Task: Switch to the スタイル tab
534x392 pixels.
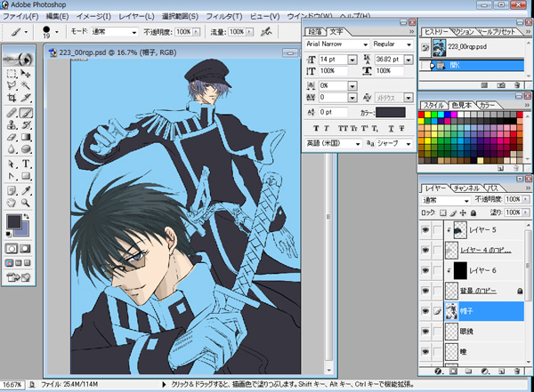Action: (x=433, y=106)
